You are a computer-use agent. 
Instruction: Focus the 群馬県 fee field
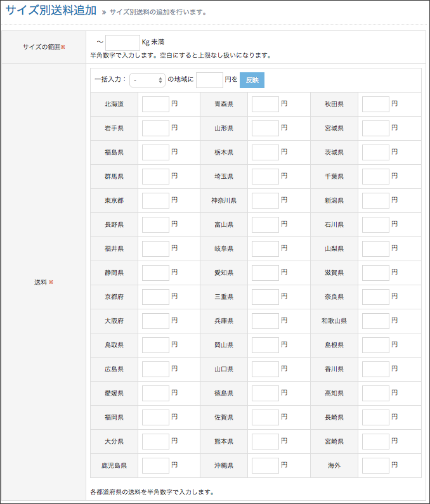click(x=155, y=176)
